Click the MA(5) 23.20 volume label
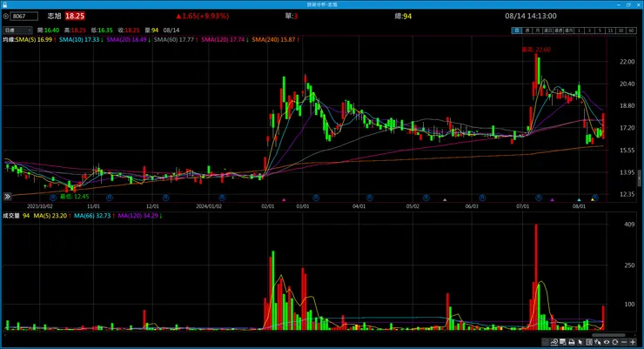The width and height of the screenshot is (644, 349). pos(52,216)
